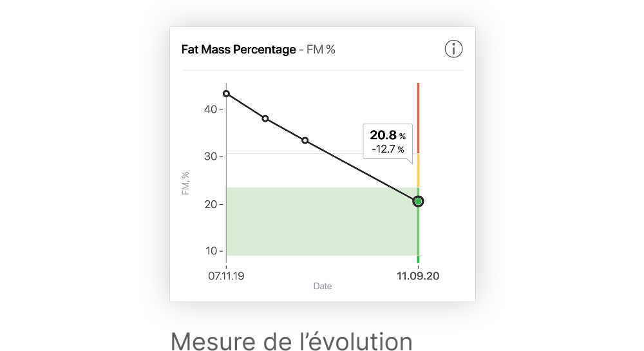
Task: Click the 10 tick on the vertical axis
Action: pyautogui.click(x=211, y=251)
